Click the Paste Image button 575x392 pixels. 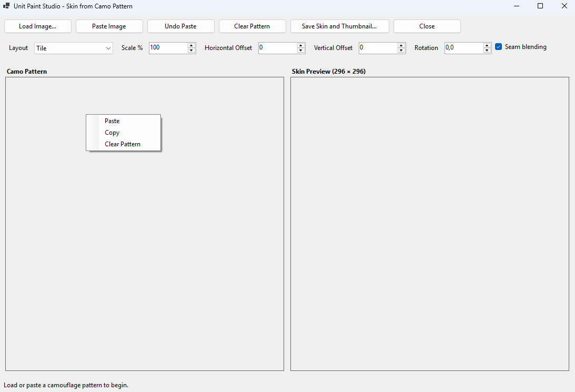(x=109, y=26)
